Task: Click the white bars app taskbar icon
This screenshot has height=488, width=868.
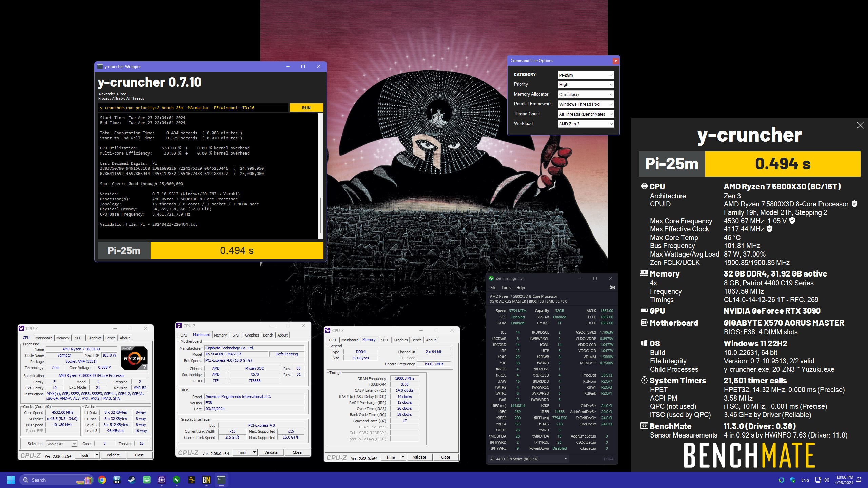Action: click(117, 480)
